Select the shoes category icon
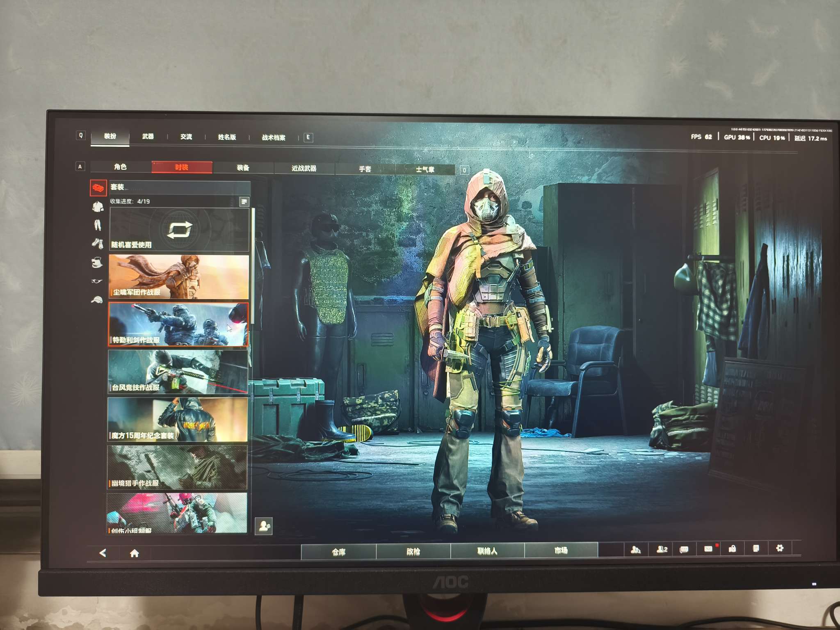The image size is (840, 630). click(x=97, y=244)
